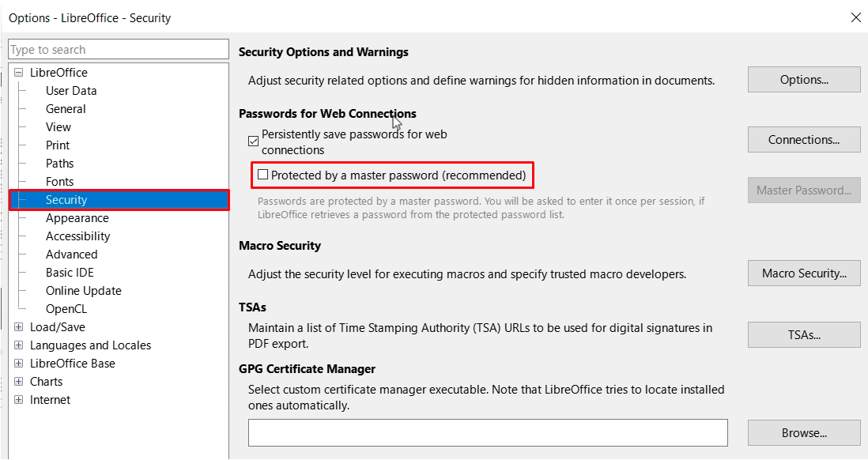The height and width of the screenshot is (460, 868).
Task: Open the TSAs list dialog
Action: coord(803,335)
